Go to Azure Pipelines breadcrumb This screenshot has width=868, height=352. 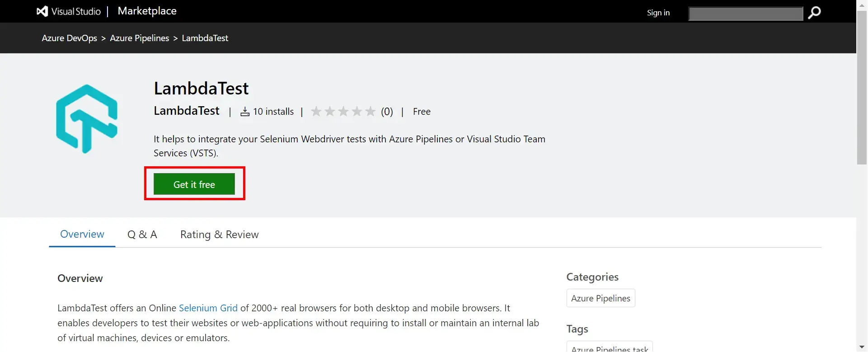[x=140, y=38]
